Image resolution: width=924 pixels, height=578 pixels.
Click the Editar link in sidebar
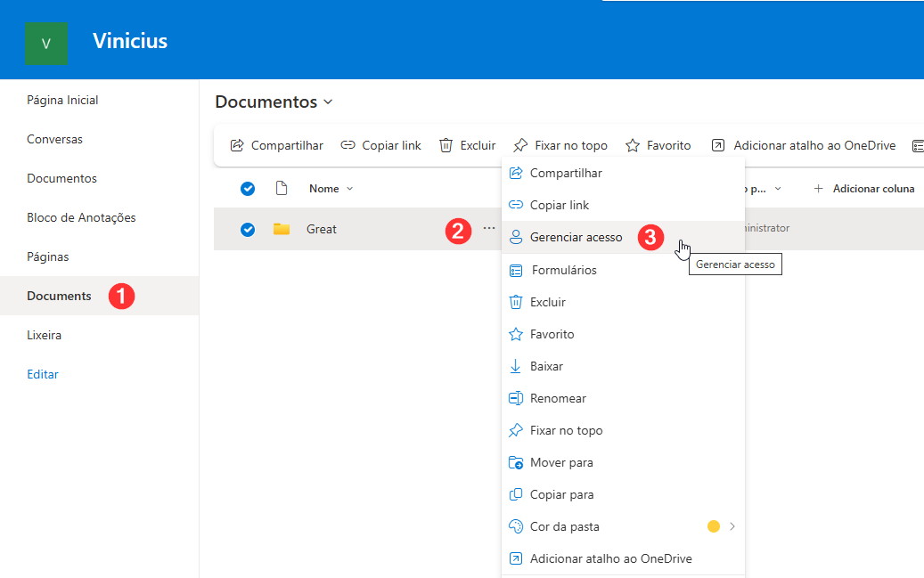click(x=43, y=374)
